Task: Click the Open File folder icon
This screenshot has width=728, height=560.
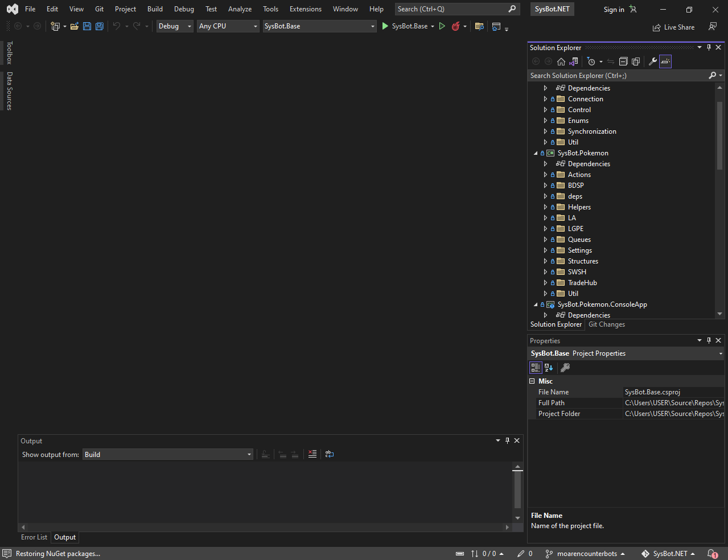Action: 75,26
